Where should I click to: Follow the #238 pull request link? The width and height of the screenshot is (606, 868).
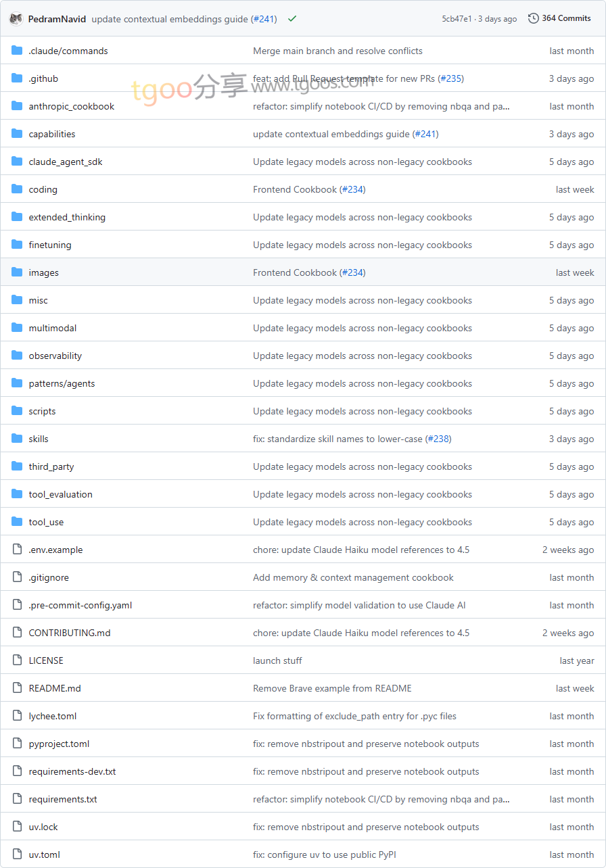click(x=438, y=439)
